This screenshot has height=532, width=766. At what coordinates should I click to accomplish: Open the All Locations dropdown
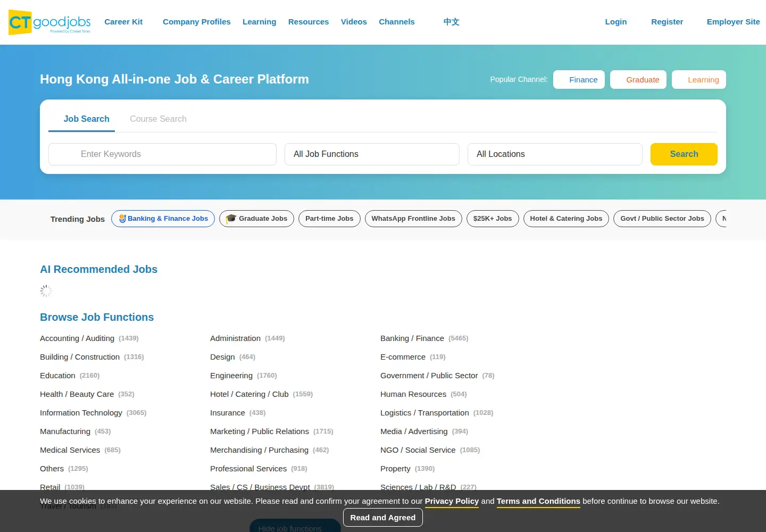555,154
